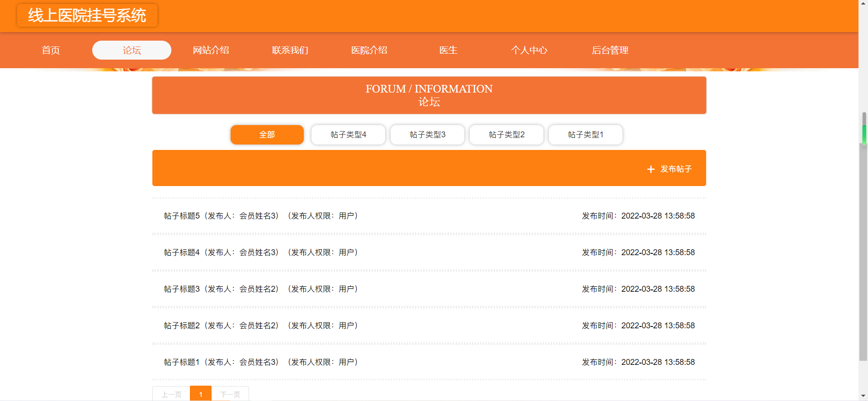Select the 全部 category filter
Screen dimensions: 868x401
(x=267, y=135)
